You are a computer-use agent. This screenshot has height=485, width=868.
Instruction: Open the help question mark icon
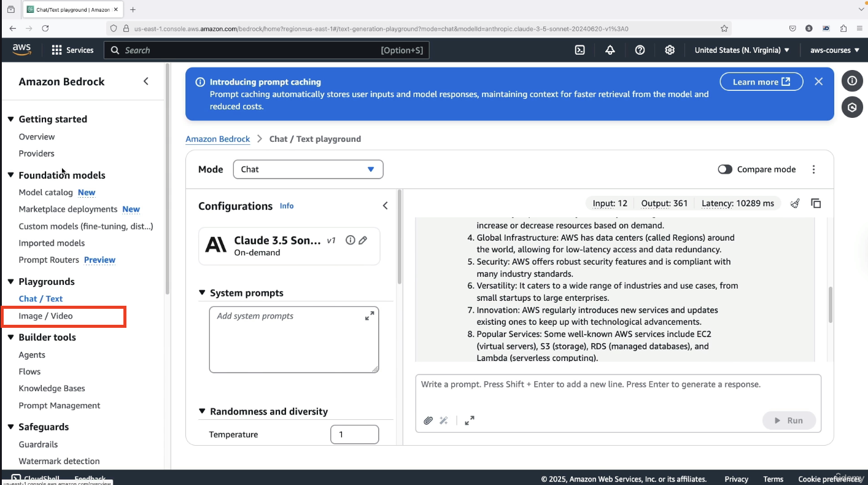point(640,50)
